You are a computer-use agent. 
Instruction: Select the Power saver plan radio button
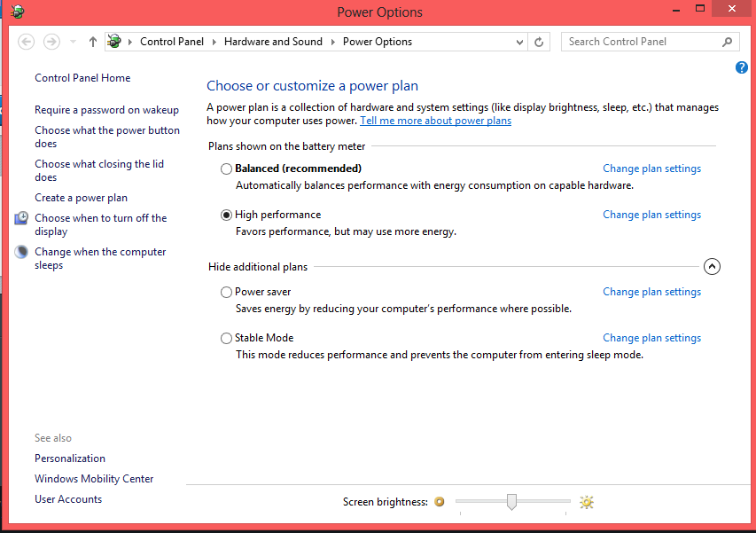pos(226,292)
